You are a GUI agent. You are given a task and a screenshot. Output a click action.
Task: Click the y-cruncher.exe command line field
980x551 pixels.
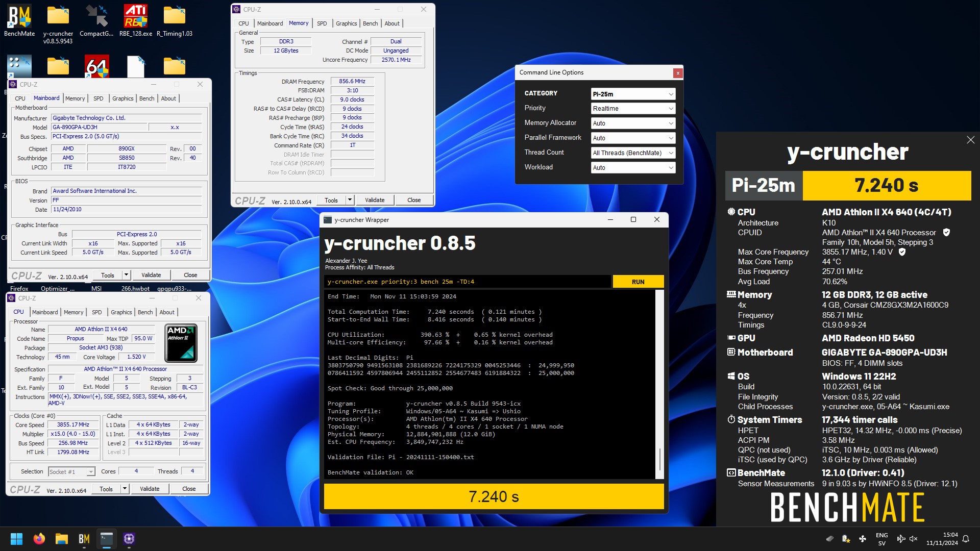[468, 282]
